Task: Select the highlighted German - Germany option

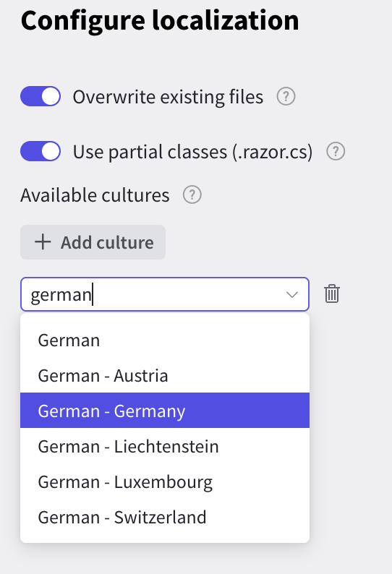Action: click(165, 411)
